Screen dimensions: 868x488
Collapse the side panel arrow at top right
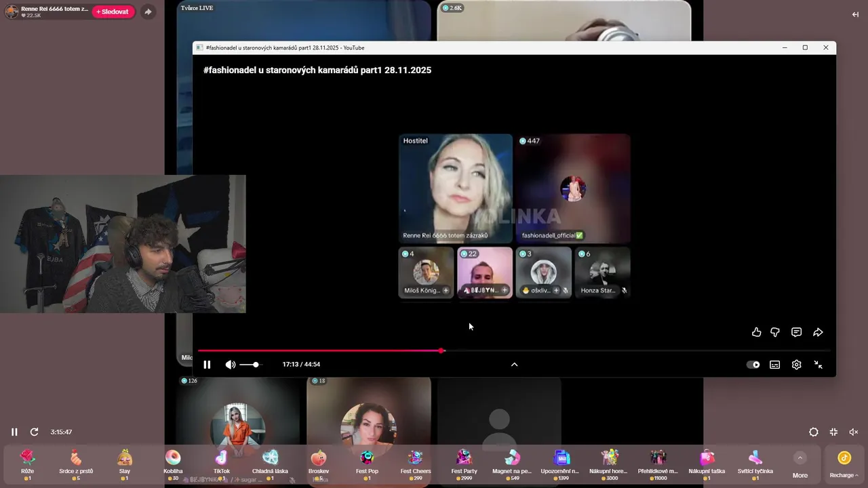click(855, 14)
